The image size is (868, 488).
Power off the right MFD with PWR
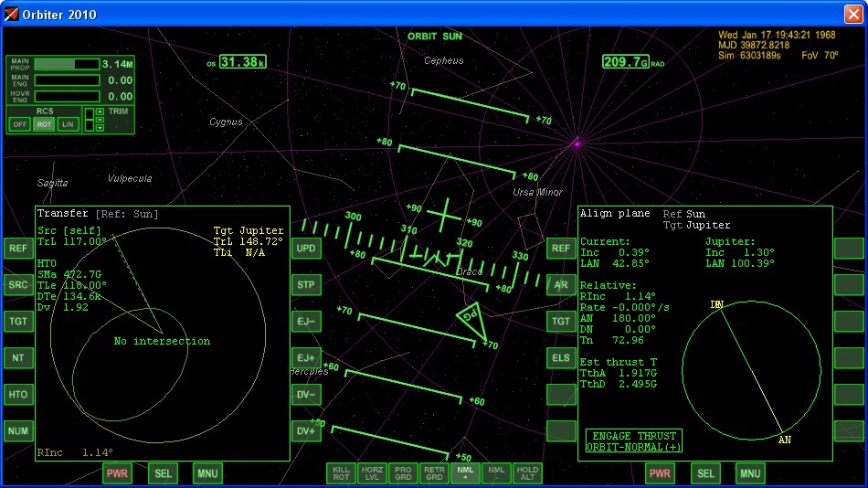[x=660, y=473]
